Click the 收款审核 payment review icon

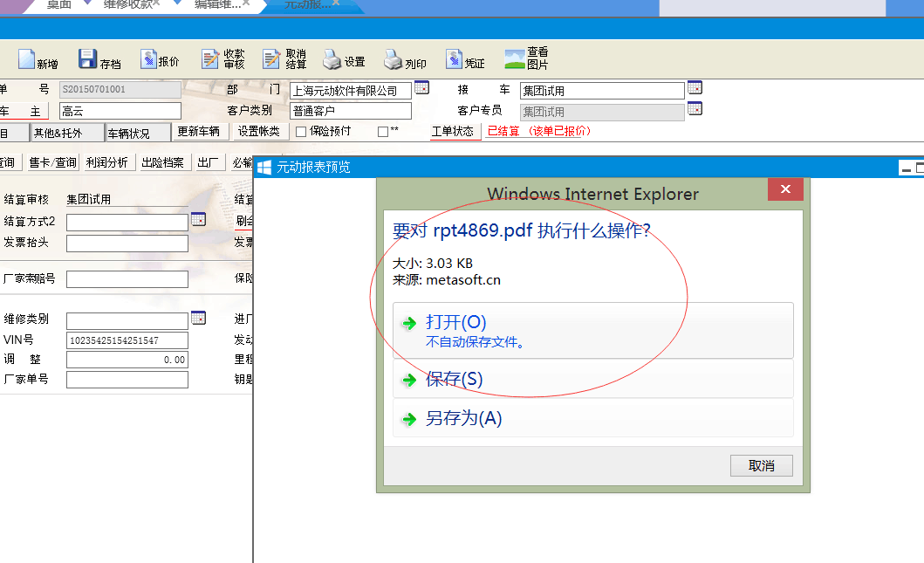point(209,59)
